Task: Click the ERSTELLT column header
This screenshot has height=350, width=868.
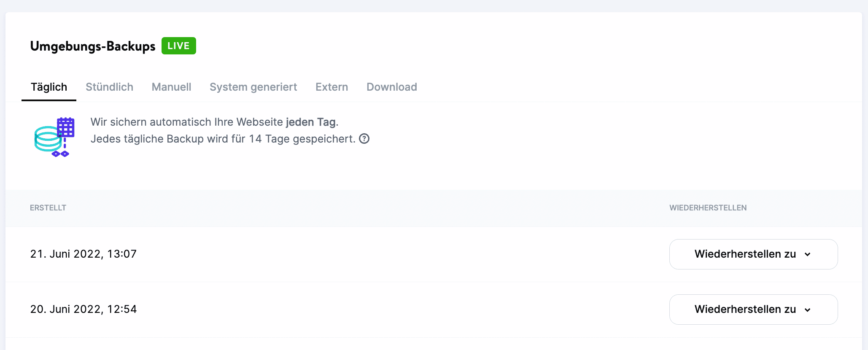Action: [48, 207]
